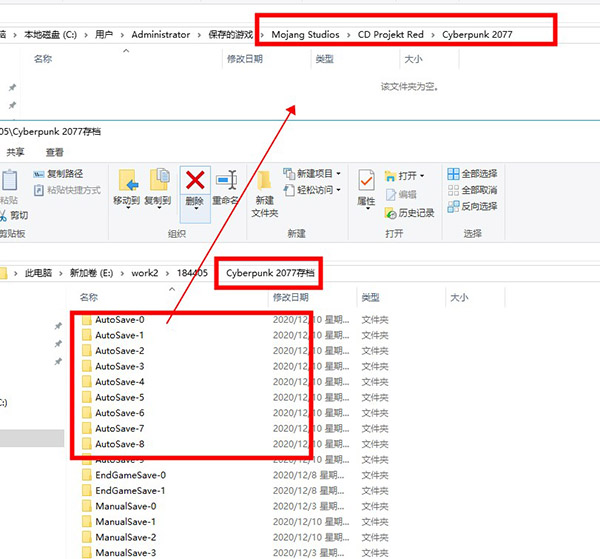Click the 反向选择 invert selection icon
This screenshot has height=559, width=600.
click(453, 207)
